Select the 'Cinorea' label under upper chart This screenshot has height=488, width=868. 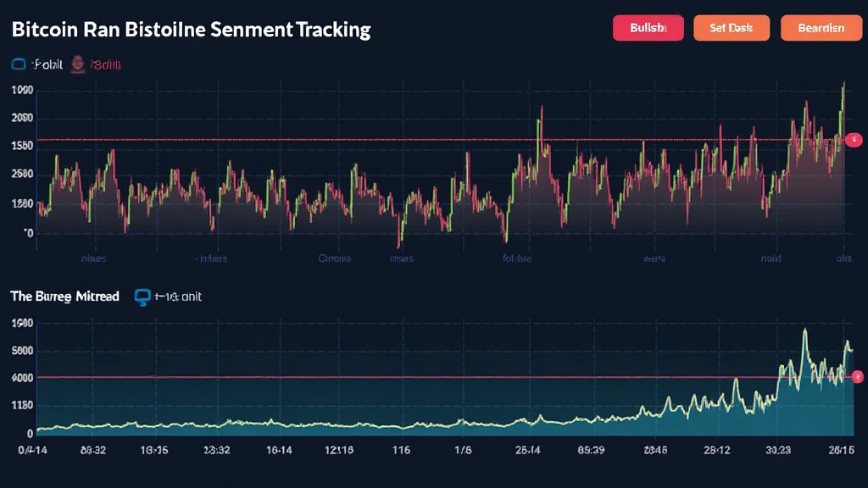tap(334, 258)
